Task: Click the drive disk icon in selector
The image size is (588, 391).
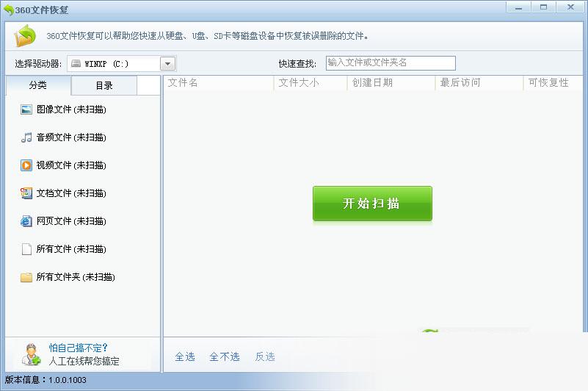Action: coord(76,63)
